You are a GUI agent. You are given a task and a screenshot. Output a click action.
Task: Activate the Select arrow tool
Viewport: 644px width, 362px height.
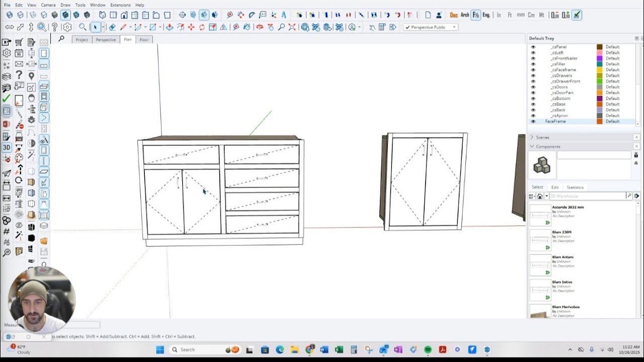95,27
